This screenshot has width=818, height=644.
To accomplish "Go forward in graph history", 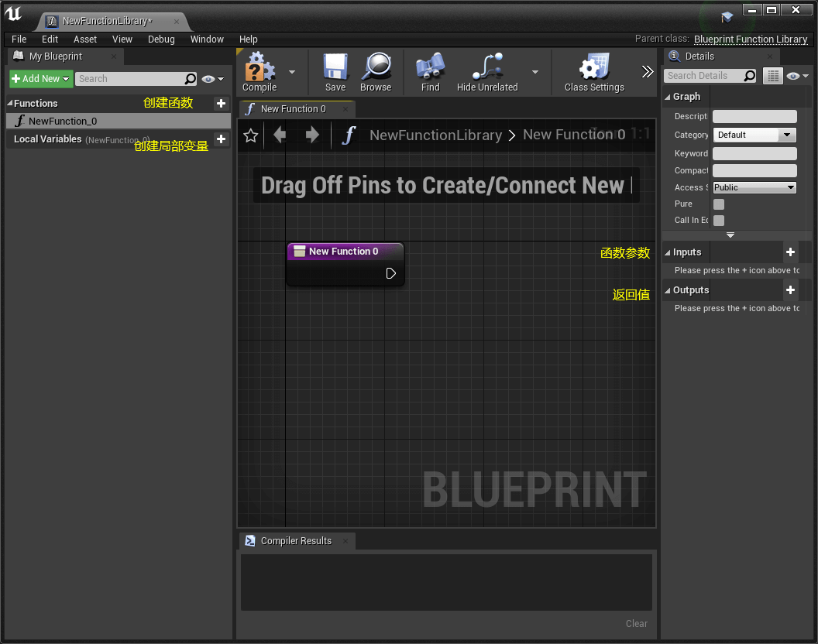I will click(x=312, y=135).
